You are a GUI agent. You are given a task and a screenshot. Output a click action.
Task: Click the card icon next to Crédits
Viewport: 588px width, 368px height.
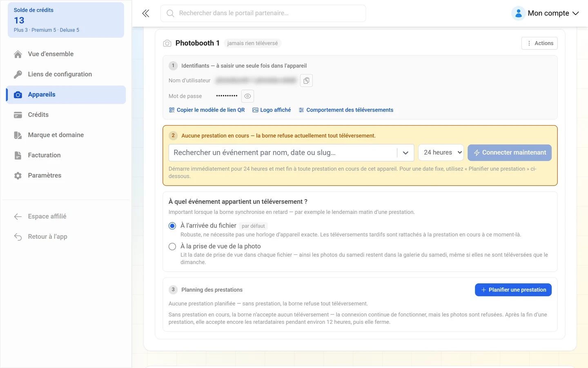[18, 115]
